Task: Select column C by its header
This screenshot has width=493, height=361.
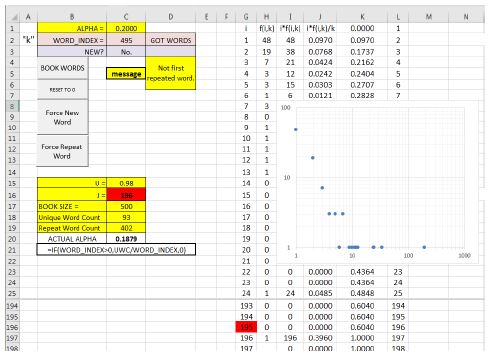Action: (x=126, y=16)
